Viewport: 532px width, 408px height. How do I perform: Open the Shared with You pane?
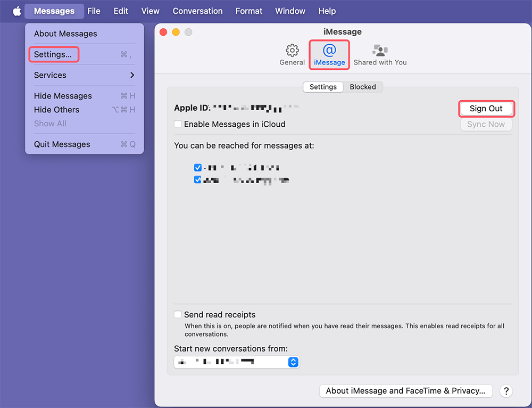point(380,51)
